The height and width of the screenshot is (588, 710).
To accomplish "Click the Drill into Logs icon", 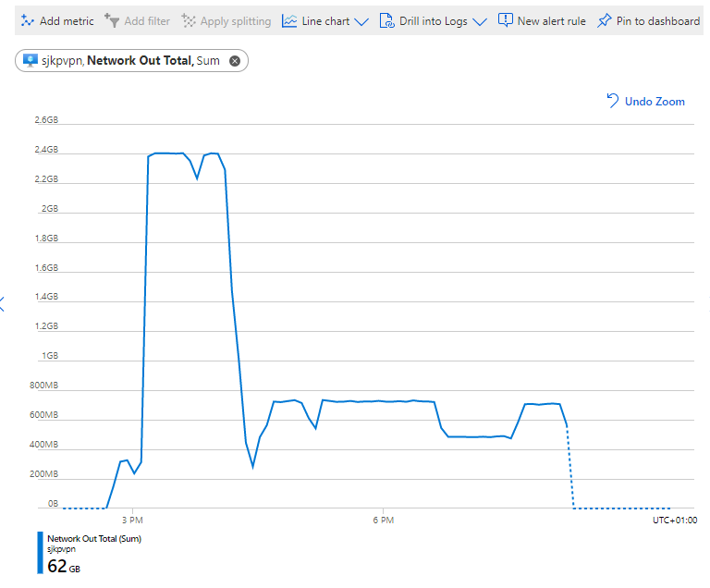I will click(386, 20).
